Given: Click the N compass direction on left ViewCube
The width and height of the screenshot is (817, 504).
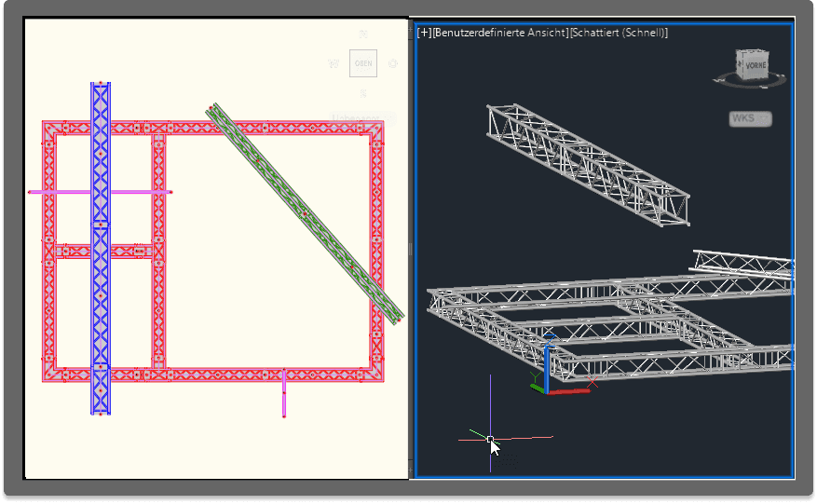Looking at the screenshot, I should coord(363,34).
